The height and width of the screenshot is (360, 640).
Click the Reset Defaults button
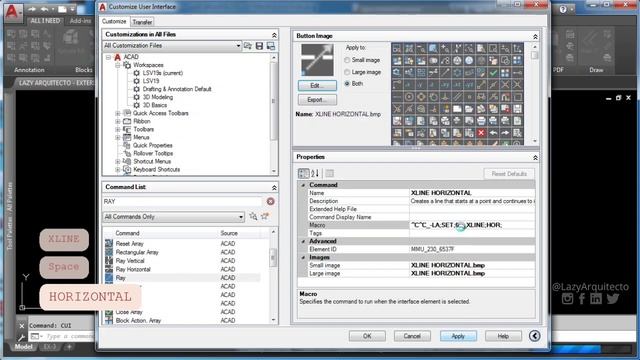point(509,174)
